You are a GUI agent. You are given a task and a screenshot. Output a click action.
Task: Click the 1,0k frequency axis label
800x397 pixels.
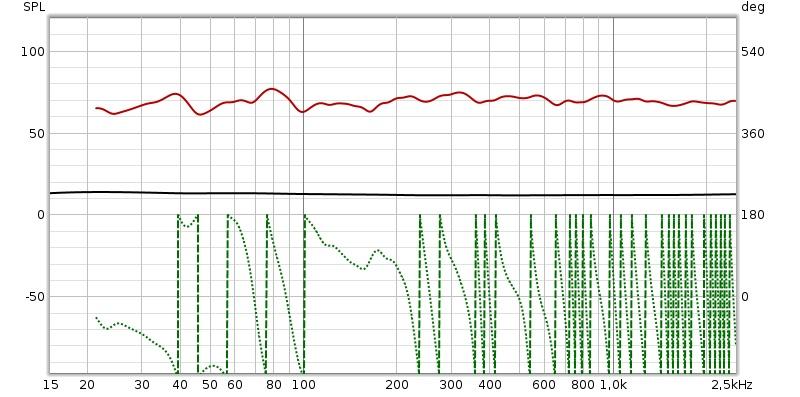pos(613,384)
